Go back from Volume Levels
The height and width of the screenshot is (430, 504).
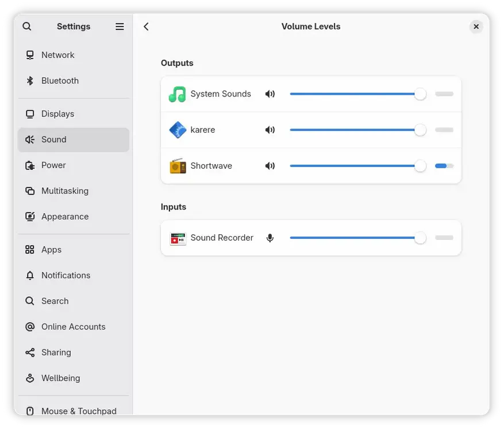[146, 26]
